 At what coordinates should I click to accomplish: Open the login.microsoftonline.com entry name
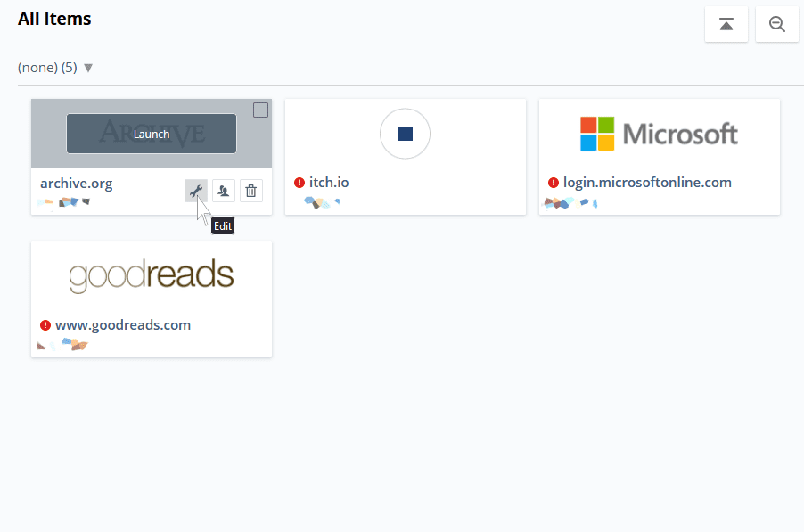[x=647, y=183]
